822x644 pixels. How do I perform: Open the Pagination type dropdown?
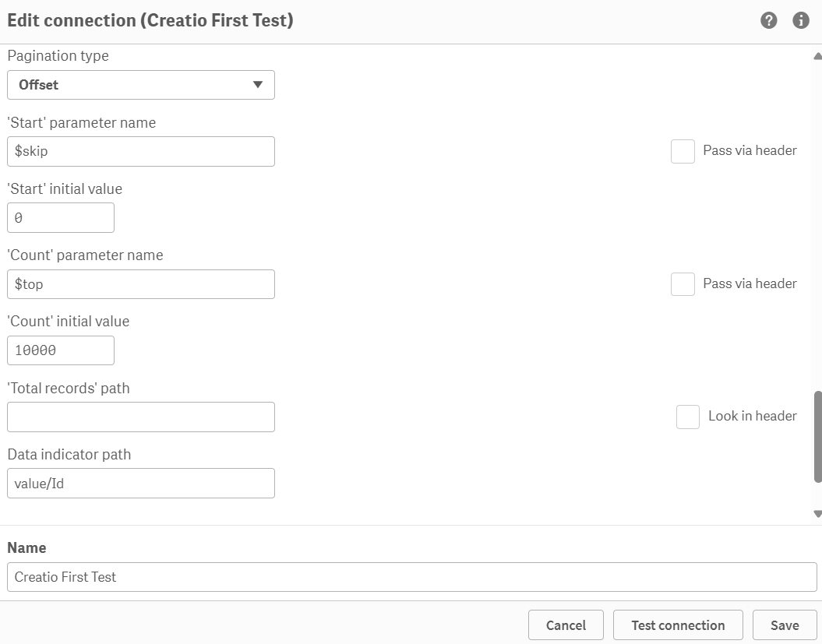click(x=140, y=85)
